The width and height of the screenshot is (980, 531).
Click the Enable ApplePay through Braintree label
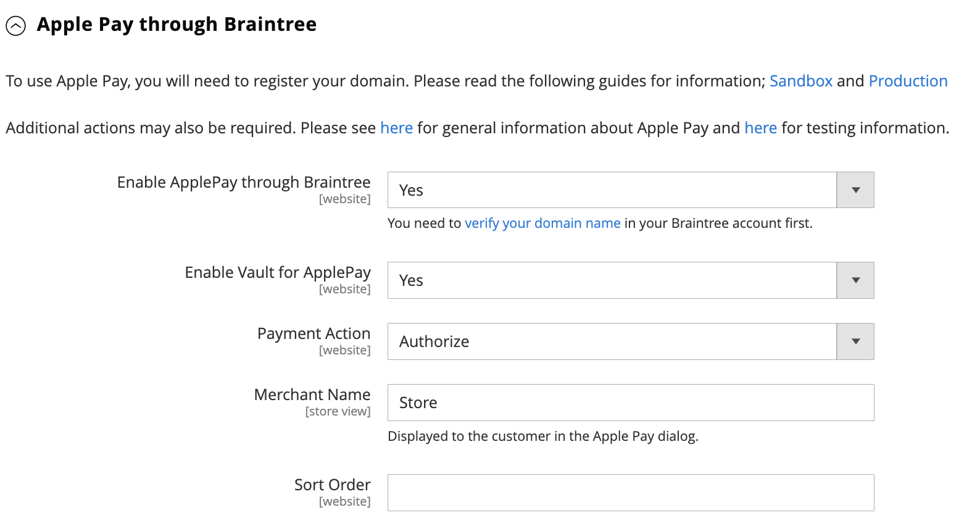tap(244, 183)
